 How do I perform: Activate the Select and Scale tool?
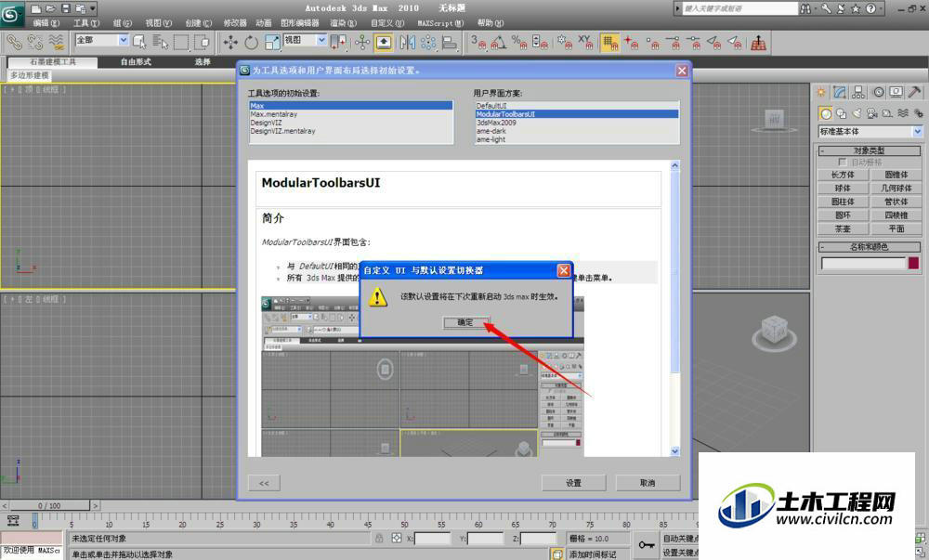[x=272, y=42]
